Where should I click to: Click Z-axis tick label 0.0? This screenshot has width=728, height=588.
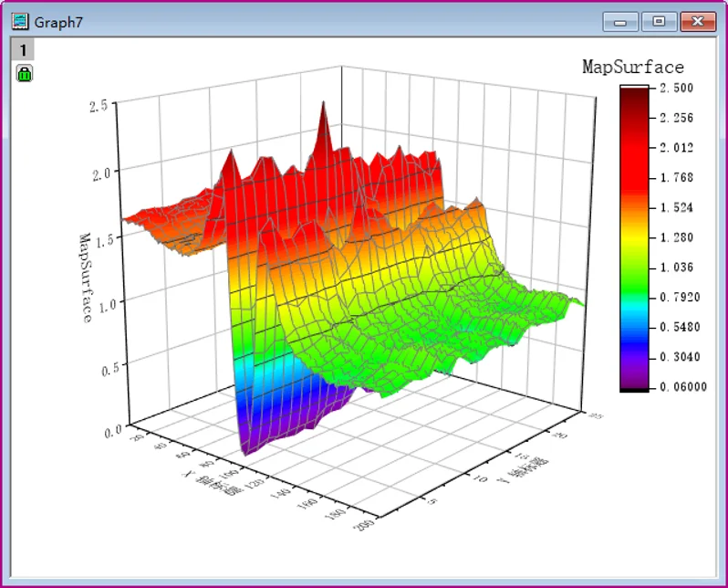pos(113,432)
